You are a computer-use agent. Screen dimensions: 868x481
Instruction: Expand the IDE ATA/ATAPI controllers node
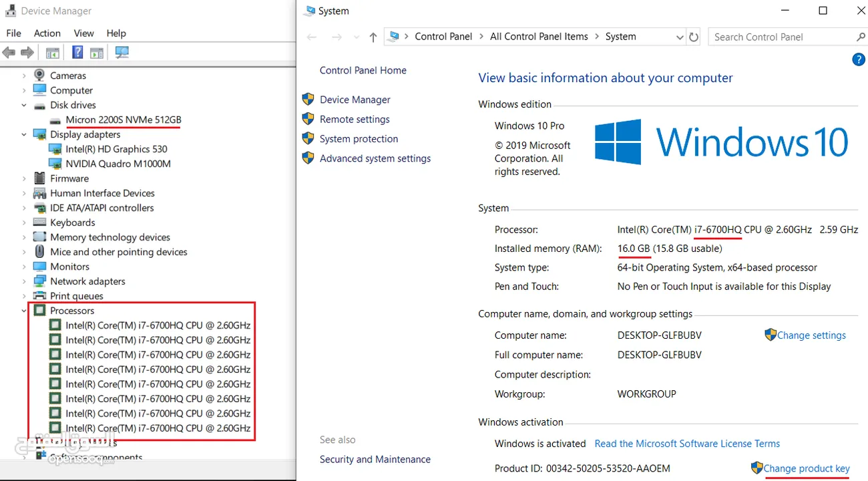24,208
